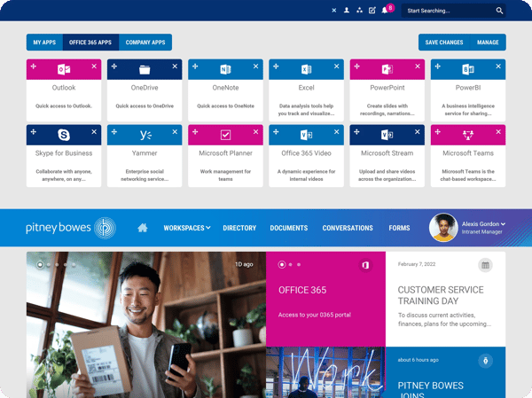Click the Save Changes button

point(444,42)
